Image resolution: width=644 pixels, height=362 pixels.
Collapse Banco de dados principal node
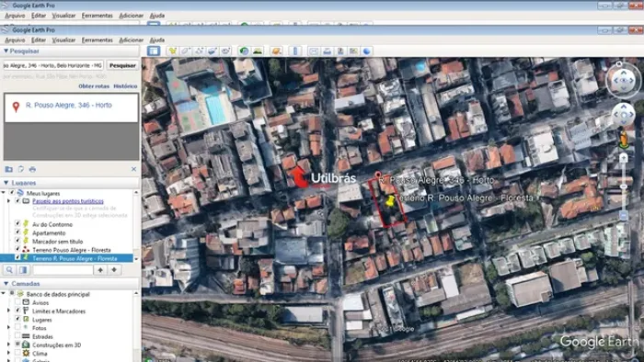(4, 293)
